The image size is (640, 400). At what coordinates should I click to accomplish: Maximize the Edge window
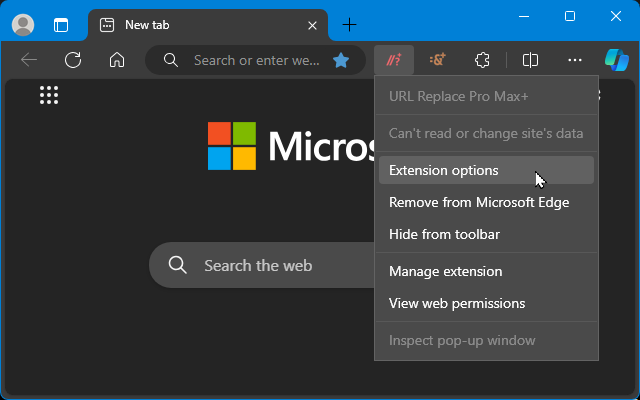[x=570, y=16]
